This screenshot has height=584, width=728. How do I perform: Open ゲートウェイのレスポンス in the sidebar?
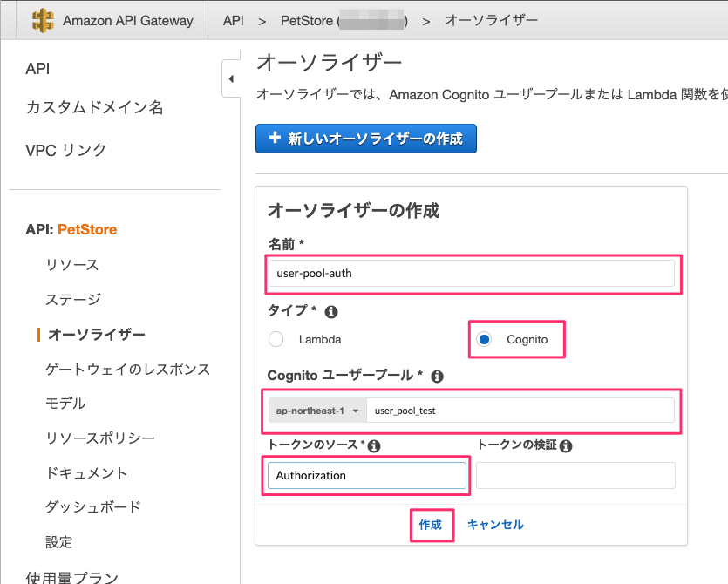pos(127,369)
